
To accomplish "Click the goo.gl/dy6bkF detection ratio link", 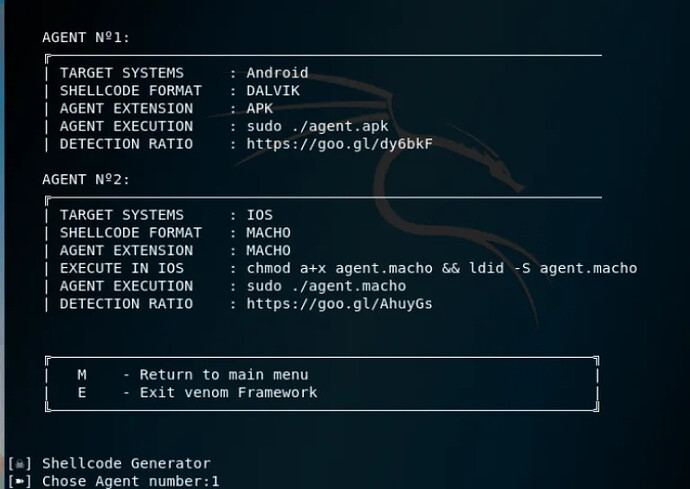I will [339, 144].
